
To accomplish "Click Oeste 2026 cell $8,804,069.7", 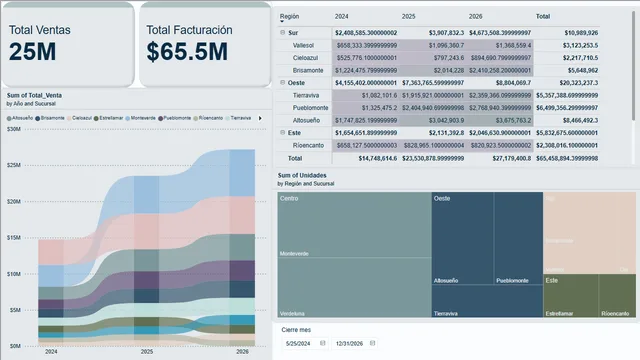I will point(513,83).
